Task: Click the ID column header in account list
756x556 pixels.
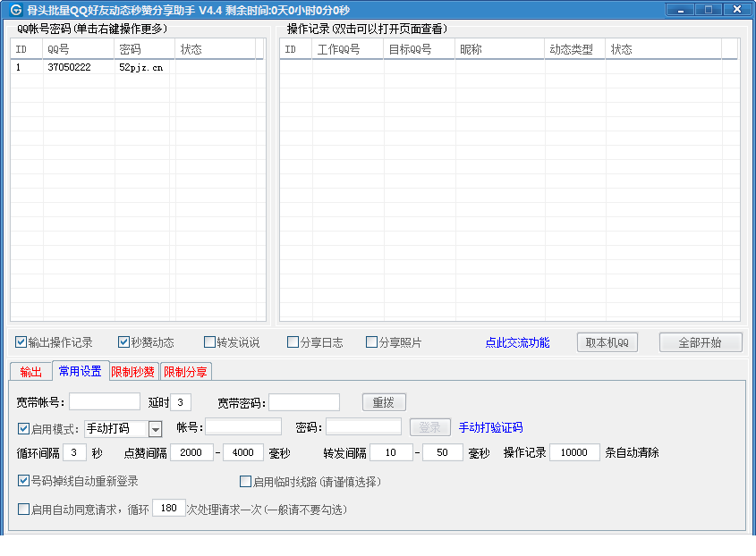Action: [27, 49]
